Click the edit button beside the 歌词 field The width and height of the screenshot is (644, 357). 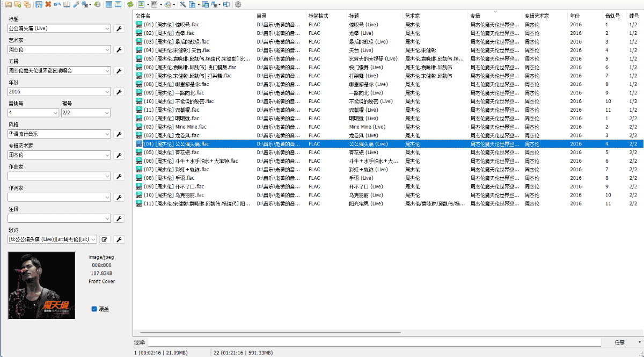click(x=105, y=239)
